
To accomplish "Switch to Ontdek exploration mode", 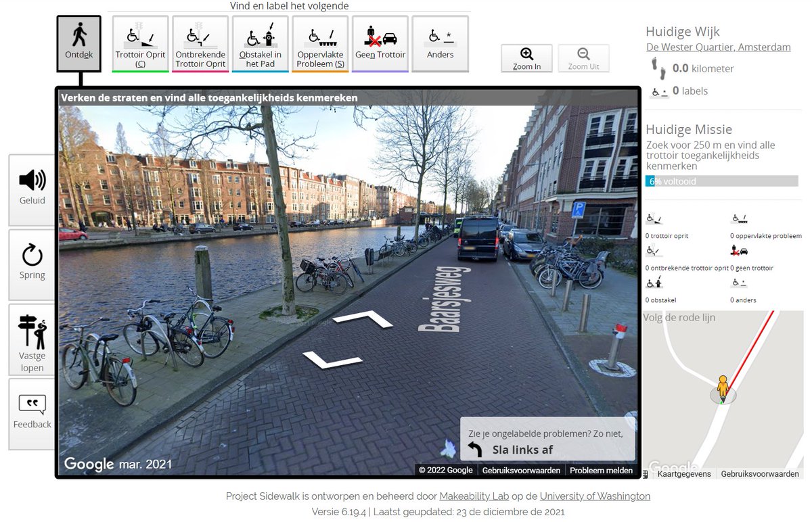I will (78, 42).
